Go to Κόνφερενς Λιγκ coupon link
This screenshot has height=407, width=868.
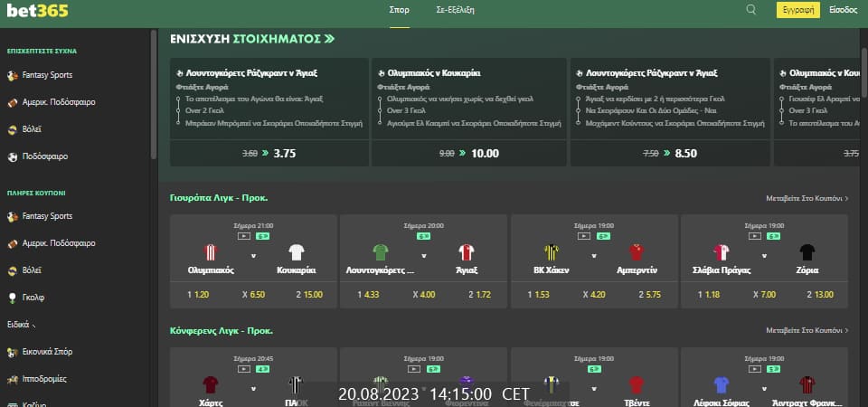pos(807,330)
